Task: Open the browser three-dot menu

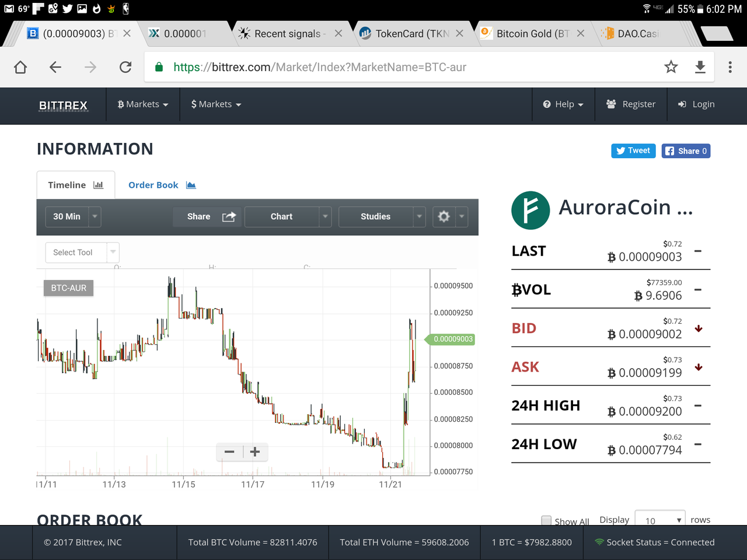Action: pos(730,67)
